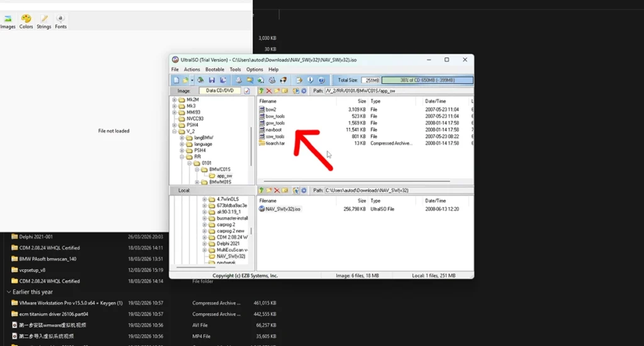Expand the langBMW folder node

182,138
